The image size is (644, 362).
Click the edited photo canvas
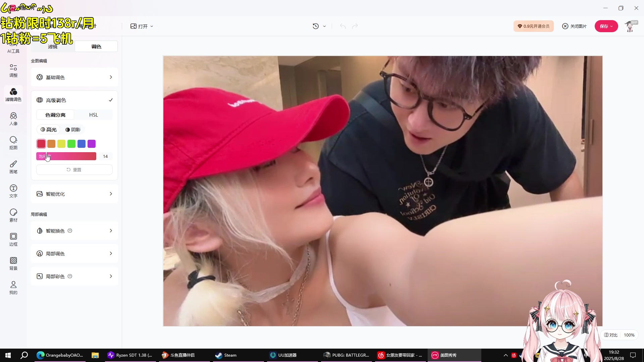pos(383,191)
